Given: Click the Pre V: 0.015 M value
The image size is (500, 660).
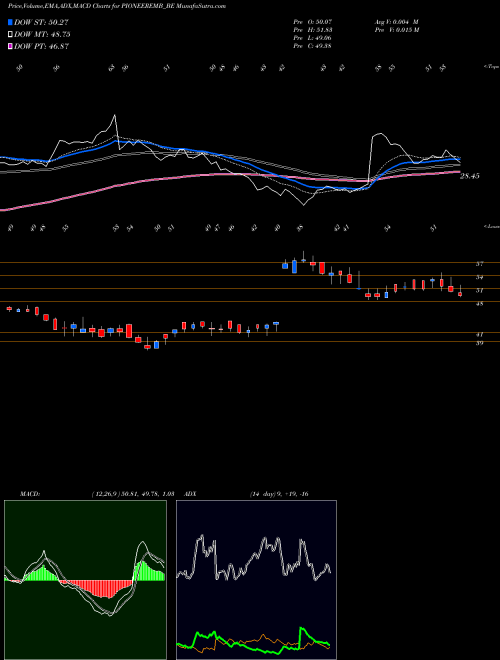Looking at the screenshot, I should (x=396, y=29).
